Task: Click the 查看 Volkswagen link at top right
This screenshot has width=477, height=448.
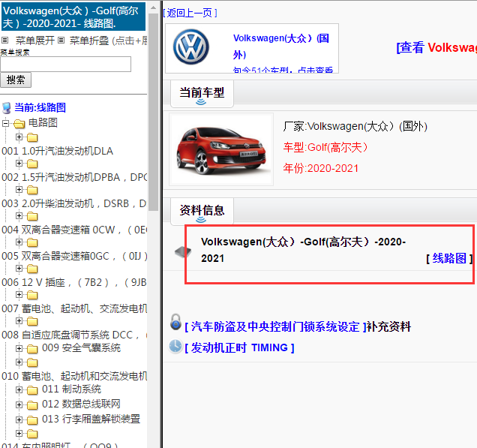Action: tap(436, 47)
